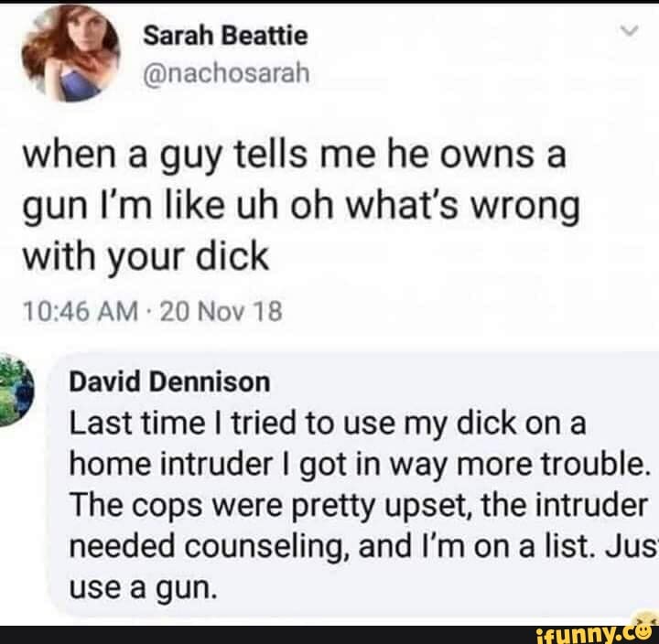Open Sarah Beattie's profile picture

70,53
